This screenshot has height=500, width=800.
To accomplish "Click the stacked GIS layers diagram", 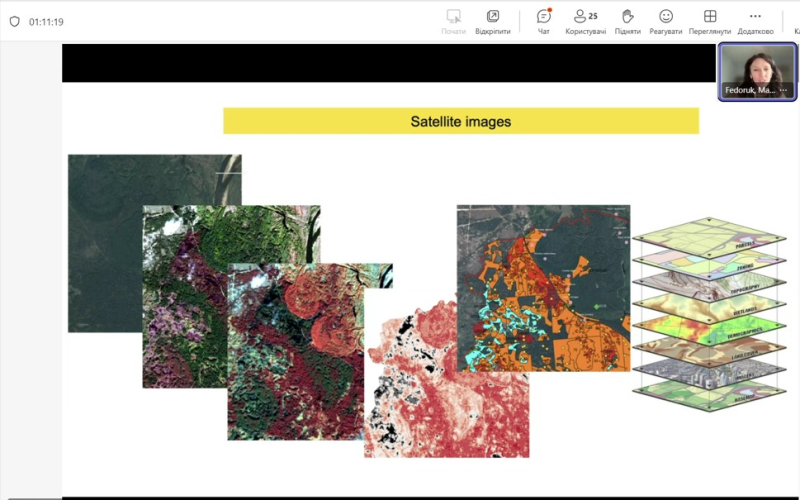I will 708,310.
